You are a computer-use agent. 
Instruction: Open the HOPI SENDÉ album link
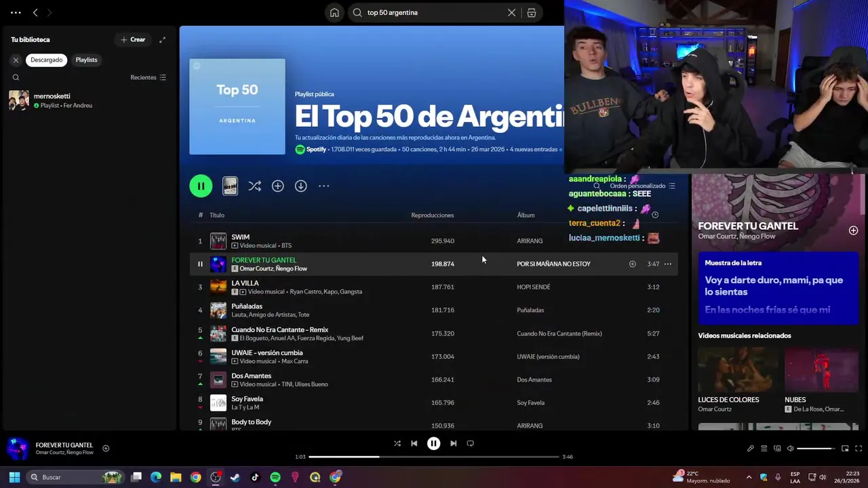[x=533, y=287]
